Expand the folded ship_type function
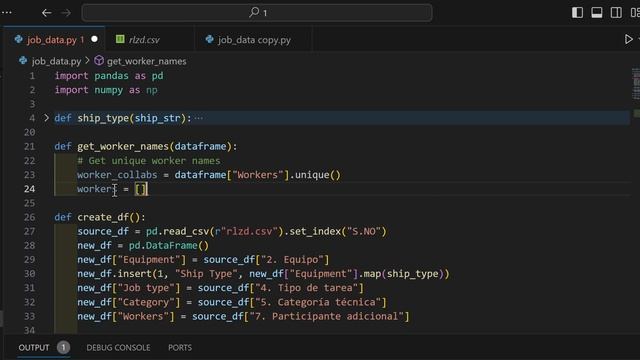This screenshot has width=640, height=360. pos(46,118)
